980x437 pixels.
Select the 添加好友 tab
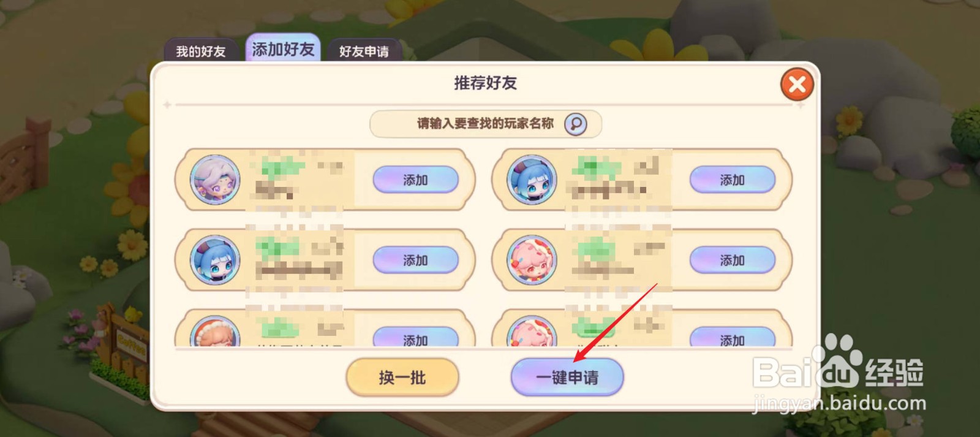[283, 48]
